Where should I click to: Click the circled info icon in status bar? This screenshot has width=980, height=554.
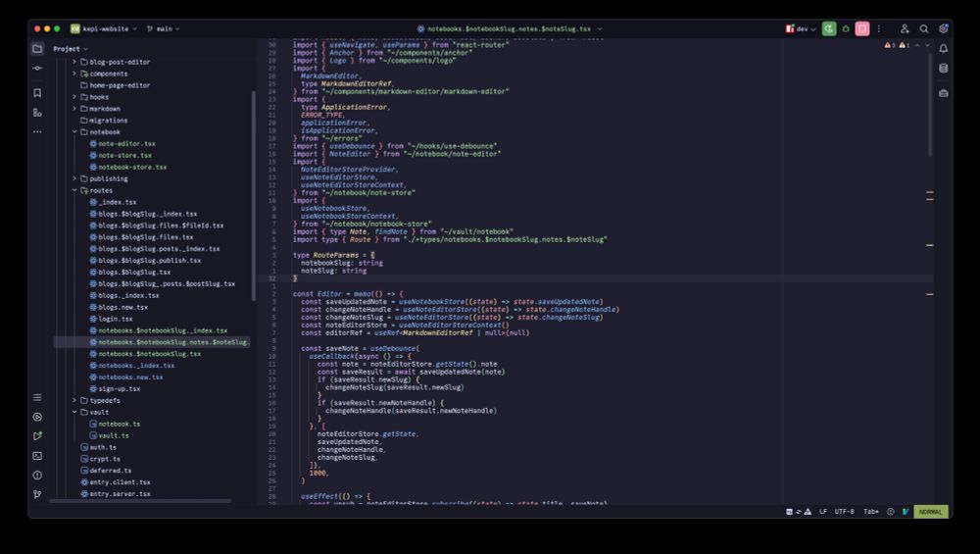tap(891, 512)
